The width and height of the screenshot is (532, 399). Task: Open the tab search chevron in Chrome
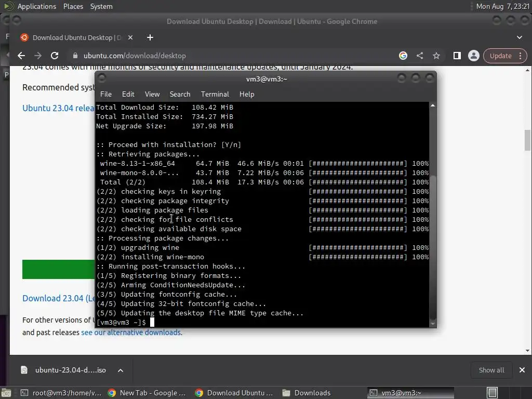[520, 37]
